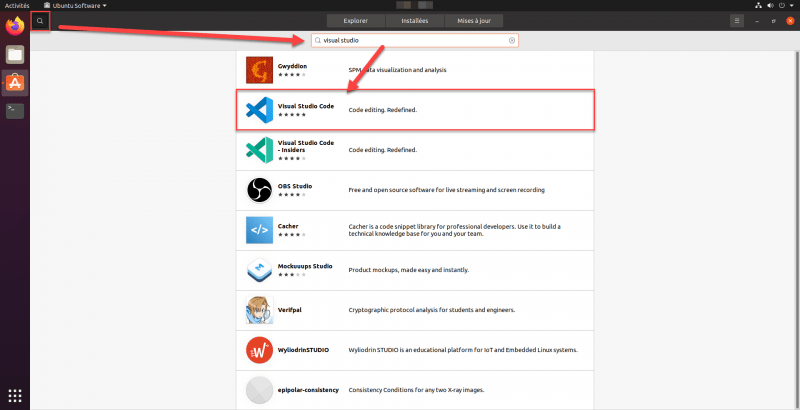Show applications grid in dock
The width and height of the screenshot is (800, 410).
pos(15,395)
